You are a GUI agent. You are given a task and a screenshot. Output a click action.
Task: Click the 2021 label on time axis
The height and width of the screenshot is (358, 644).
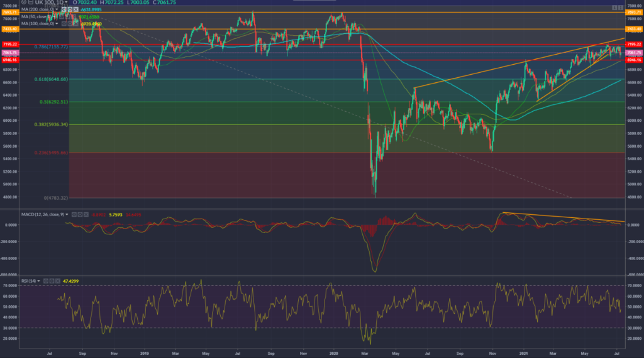(x=523, y=353)
